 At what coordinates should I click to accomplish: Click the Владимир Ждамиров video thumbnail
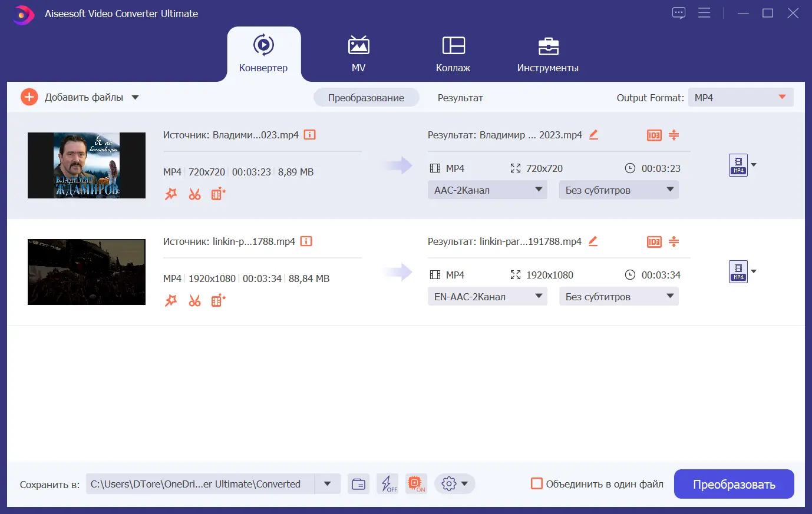(x=86, y=165)
